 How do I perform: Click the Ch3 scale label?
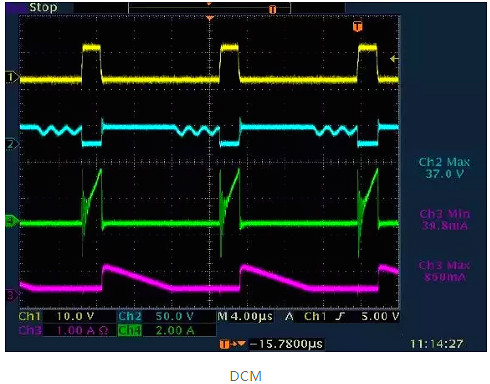pyautogui.click(x=30, y=330)
